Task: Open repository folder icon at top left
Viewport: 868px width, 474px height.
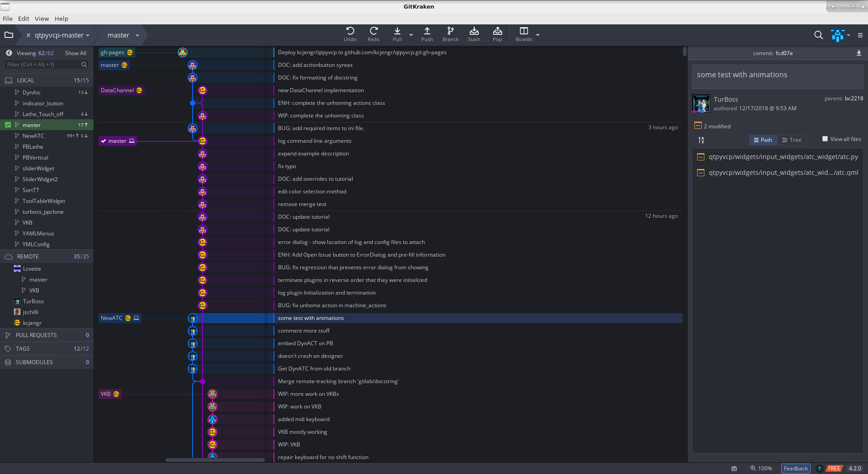Action: point(9,35)
